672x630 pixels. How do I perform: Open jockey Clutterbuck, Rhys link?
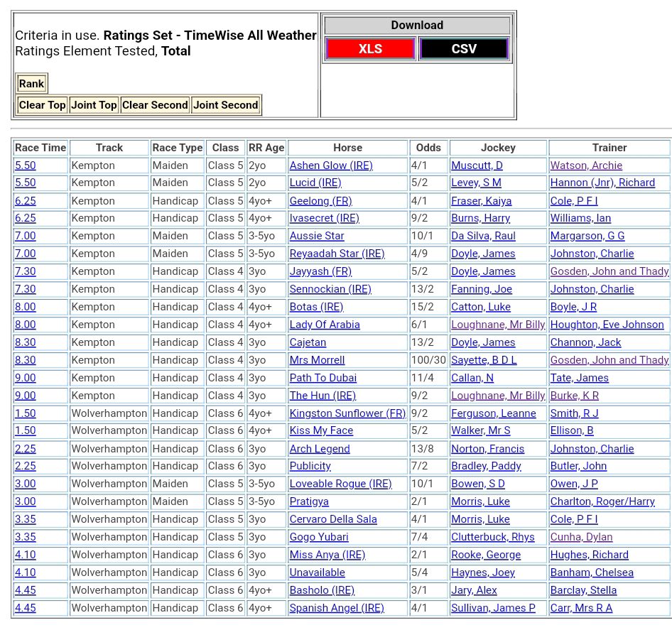click(492, 538)
